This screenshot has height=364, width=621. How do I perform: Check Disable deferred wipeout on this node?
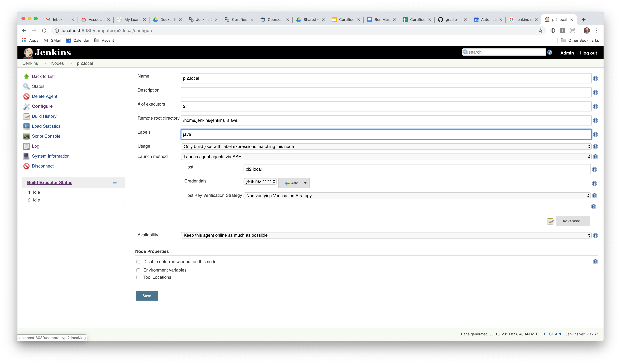[x=138, y=262]
